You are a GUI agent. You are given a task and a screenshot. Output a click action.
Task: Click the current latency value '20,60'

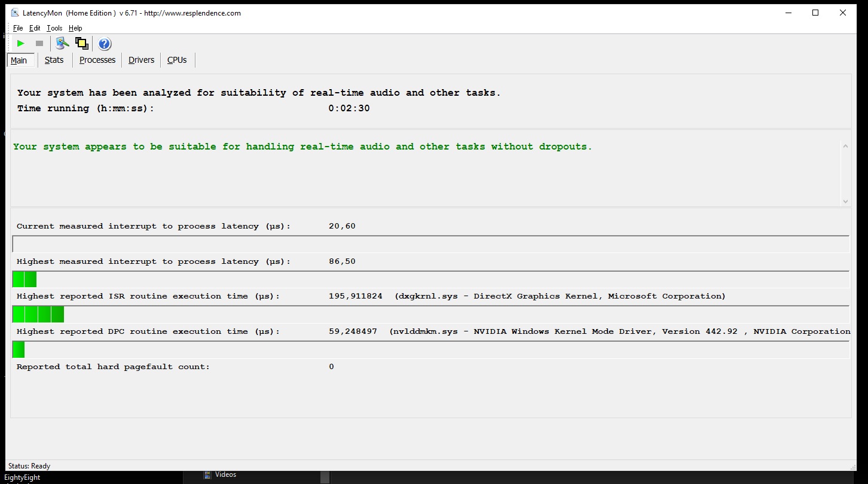pyautogui.click(x=342, y=226)
